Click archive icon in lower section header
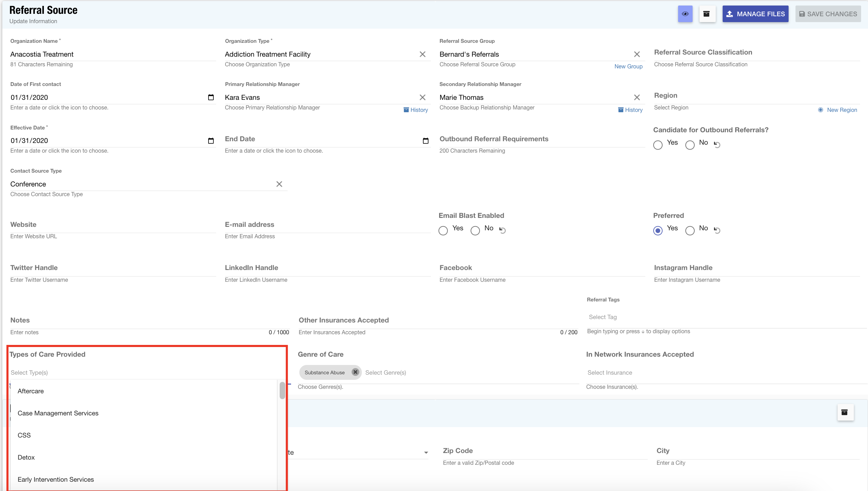The height and width of the screenshot is (491, 868). tap(845, 412)
